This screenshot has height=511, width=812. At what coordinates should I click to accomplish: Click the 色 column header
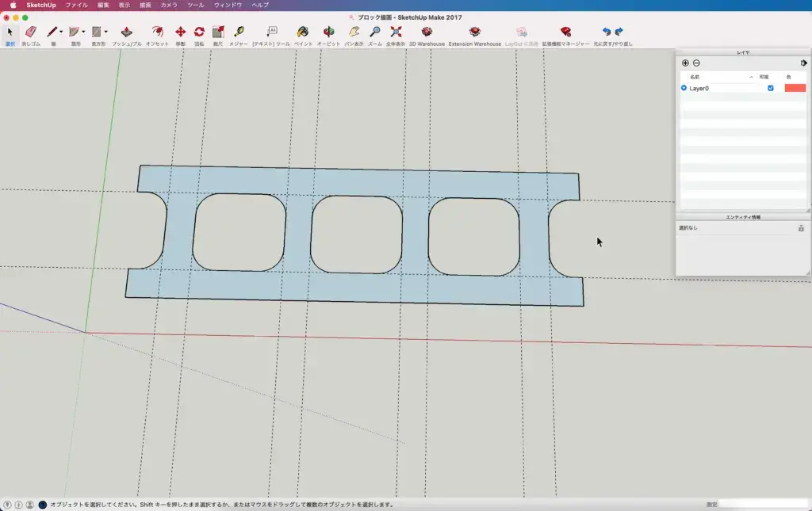click(789, 77)
